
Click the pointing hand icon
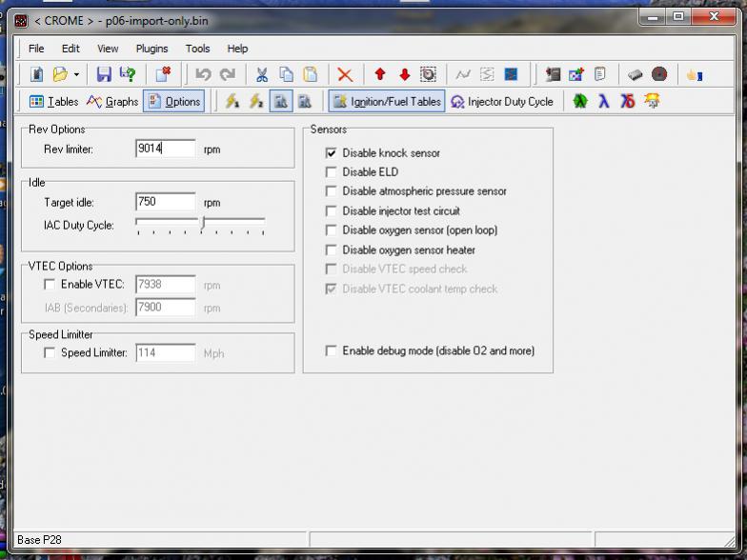[x=695, y=74]
